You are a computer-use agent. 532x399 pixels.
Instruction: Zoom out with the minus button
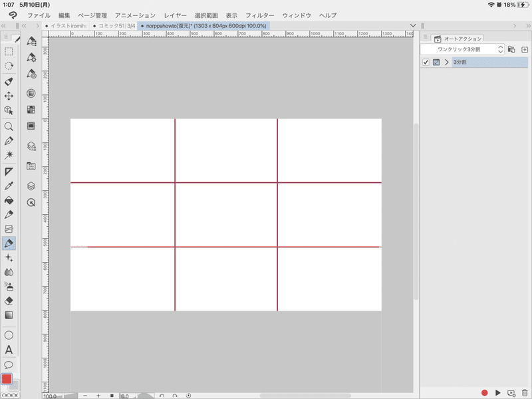click(x=85, y=396)
